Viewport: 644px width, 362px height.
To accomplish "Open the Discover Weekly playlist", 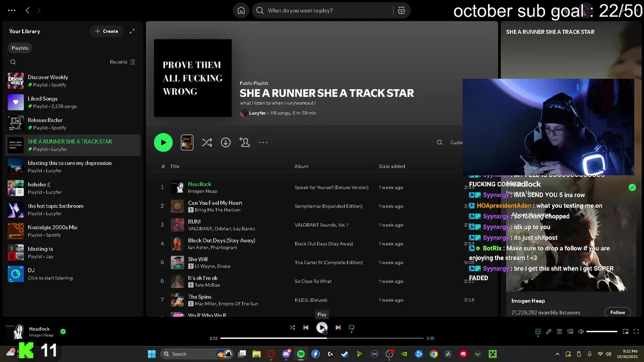I will tap(73, 81).
